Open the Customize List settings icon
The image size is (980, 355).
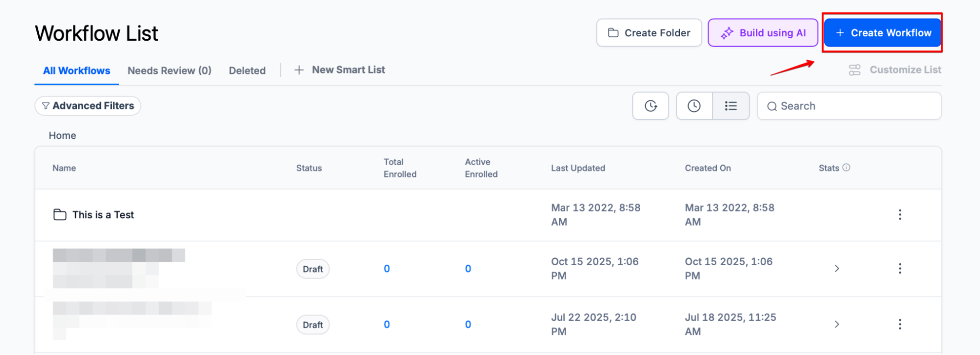854,70
